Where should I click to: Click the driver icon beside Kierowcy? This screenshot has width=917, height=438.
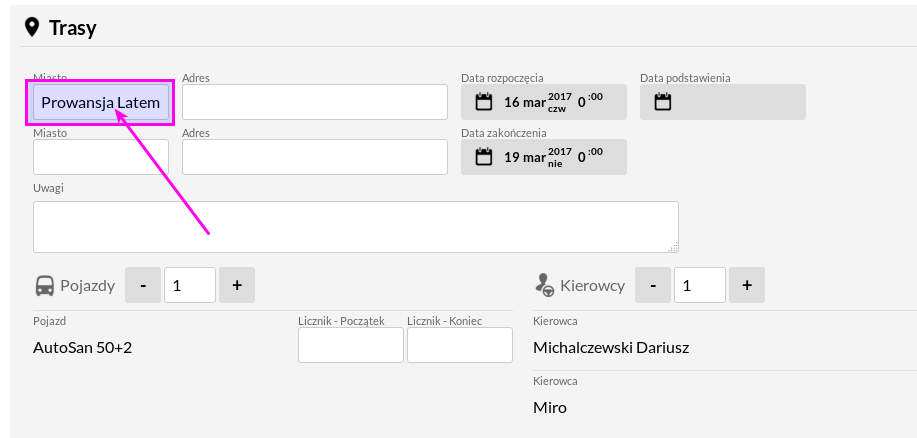tap(544, 285)
